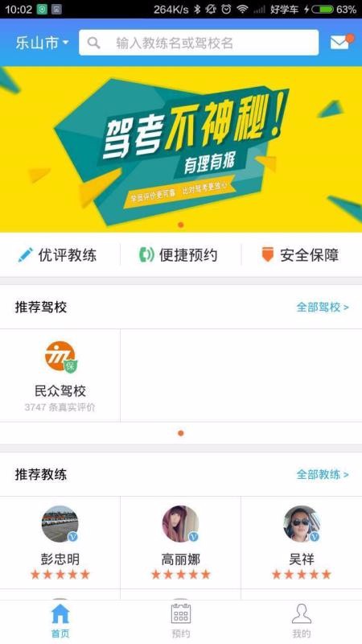The image size is (362, 644).
Task: Go to 首页 home tab
Action: (x=60, y=621)
